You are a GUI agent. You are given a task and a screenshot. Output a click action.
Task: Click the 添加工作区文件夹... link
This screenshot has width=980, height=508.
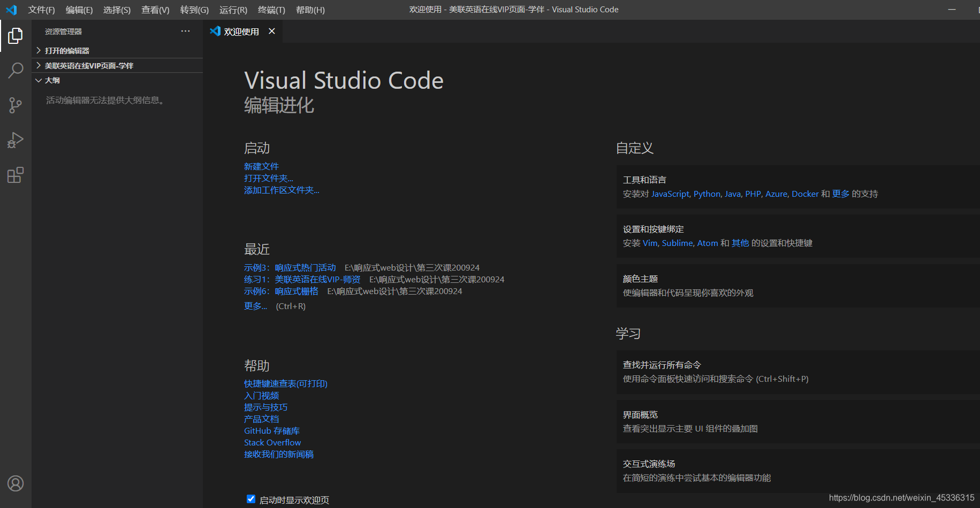click(x=282, y=190)
